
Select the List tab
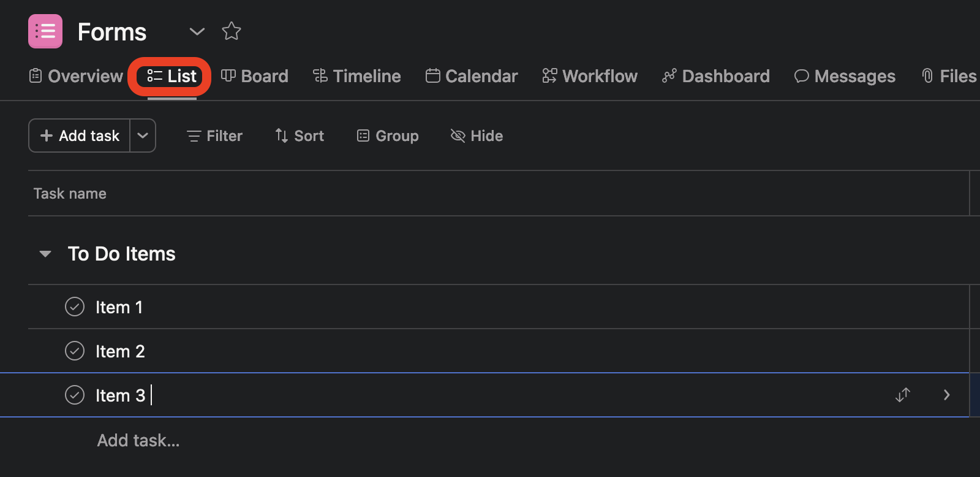click(x=172, y=76)
